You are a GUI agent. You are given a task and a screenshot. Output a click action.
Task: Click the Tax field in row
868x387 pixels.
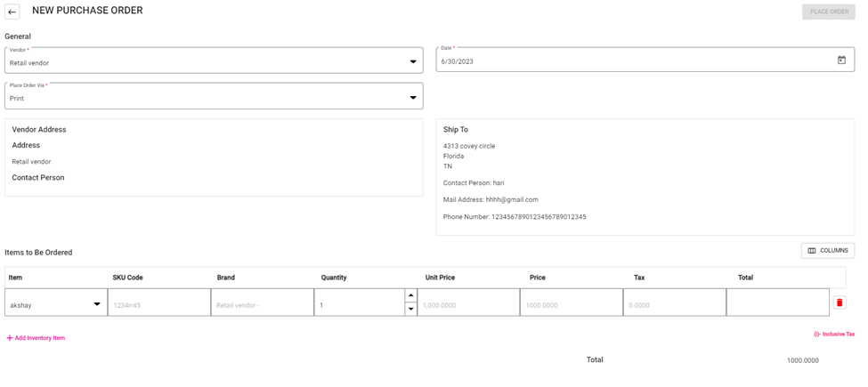[x=674, y=304]
